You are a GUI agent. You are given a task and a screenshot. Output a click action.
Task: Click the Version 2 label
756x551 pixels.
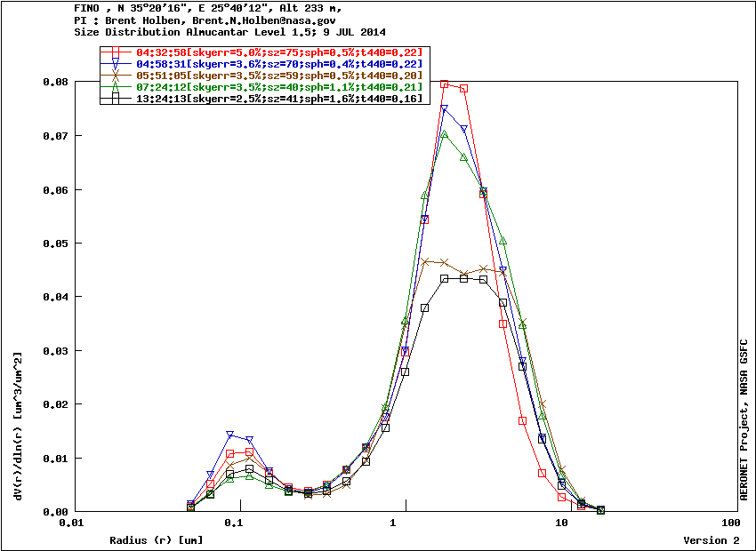click(x=711, y=539)
